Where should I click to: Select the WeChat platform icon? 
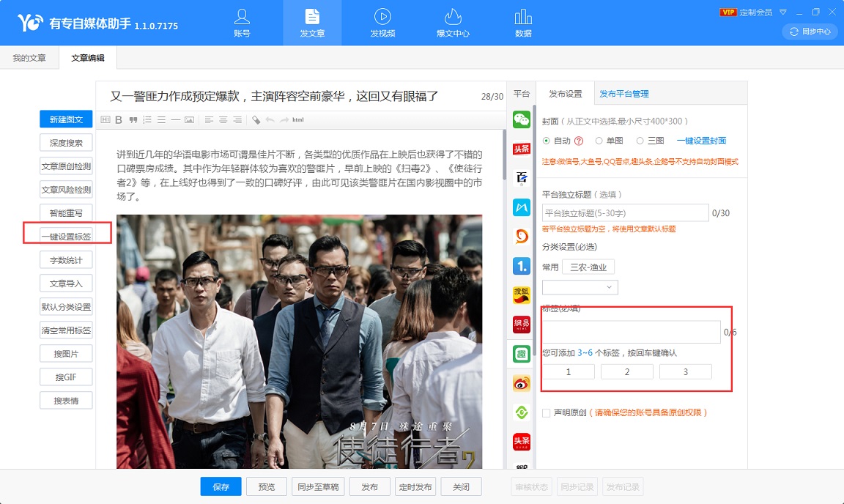(x=522, y=119)
